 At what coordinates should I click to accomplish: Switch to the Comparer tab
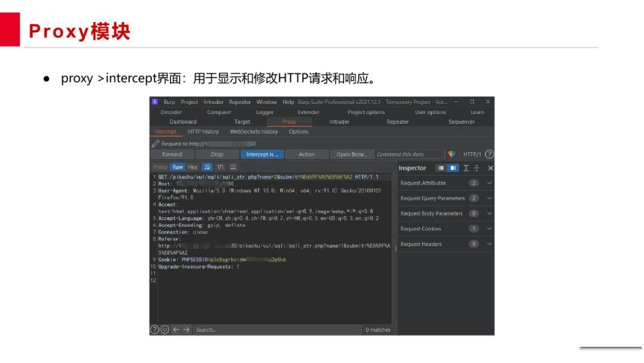[219, 112]
